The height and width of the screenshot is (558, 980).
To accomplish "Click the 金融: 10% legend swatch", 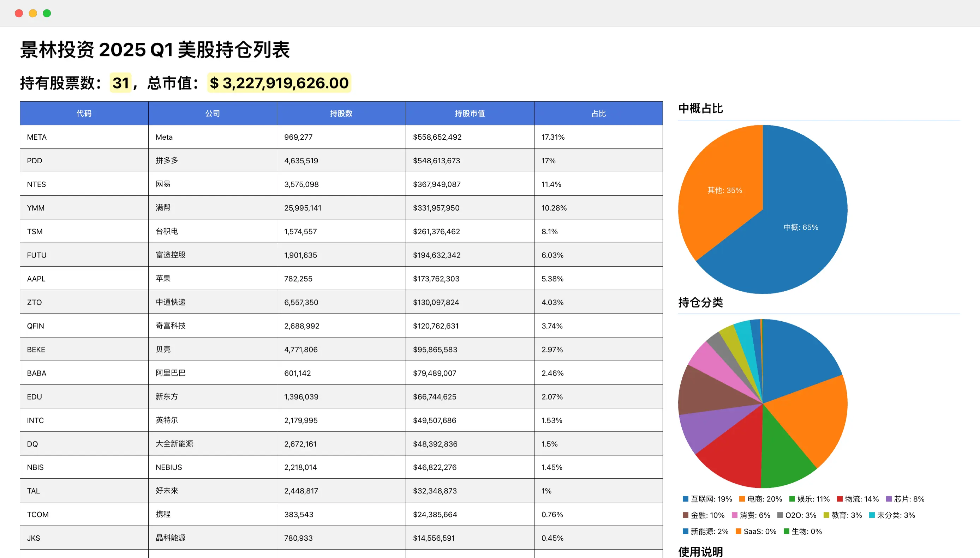I will pyautogui.click(x=686, y=515).
